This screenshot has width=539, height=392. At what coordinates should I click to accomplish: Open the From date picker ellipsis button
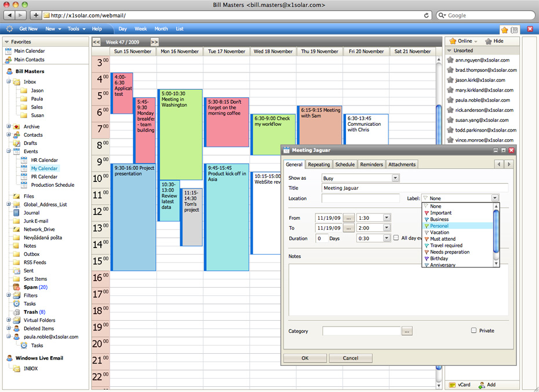[x=348, y=218]
